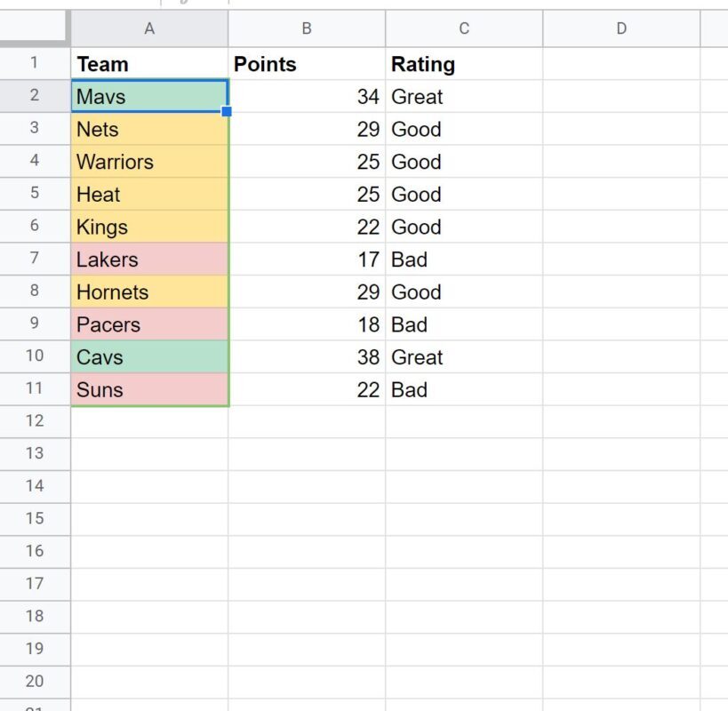This screenshot has width=728, height=711.
Task: Select the green Cavs cell
Action: click(149, 357)
